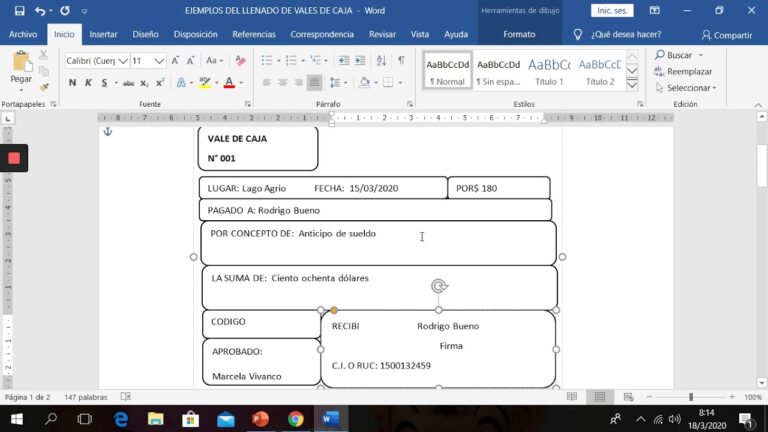Copy format with the paintbrush icon
The width and height of the screenshot is (768, 432).
44,87
